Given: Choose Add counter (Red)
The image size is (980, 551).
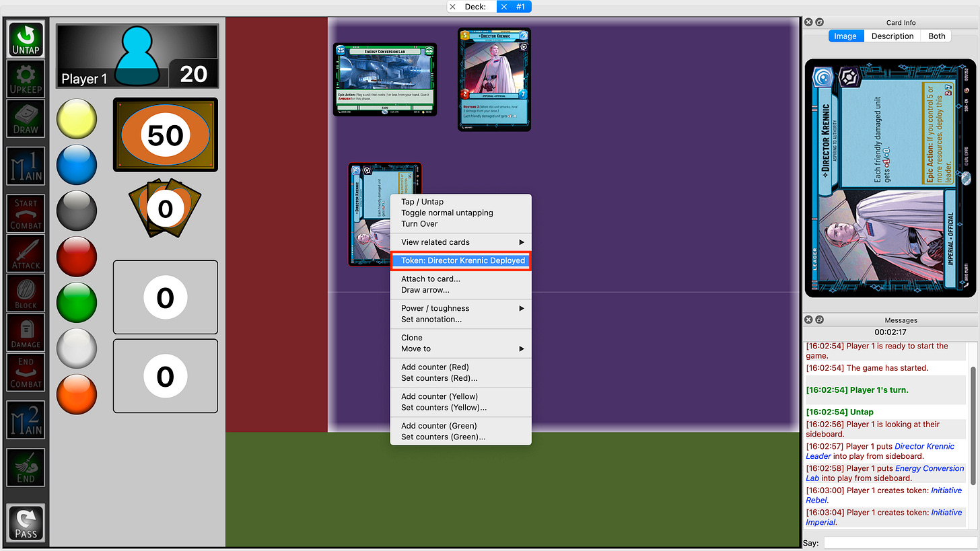Looking at the screenshot, I should tap(461, 367).
